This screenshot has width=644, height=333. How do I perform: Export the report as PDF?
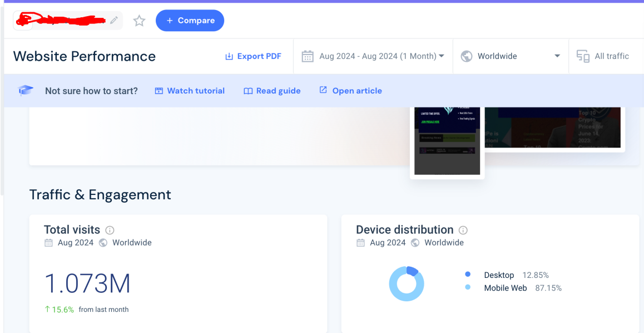pyautogui.click(x=253, y=56)
